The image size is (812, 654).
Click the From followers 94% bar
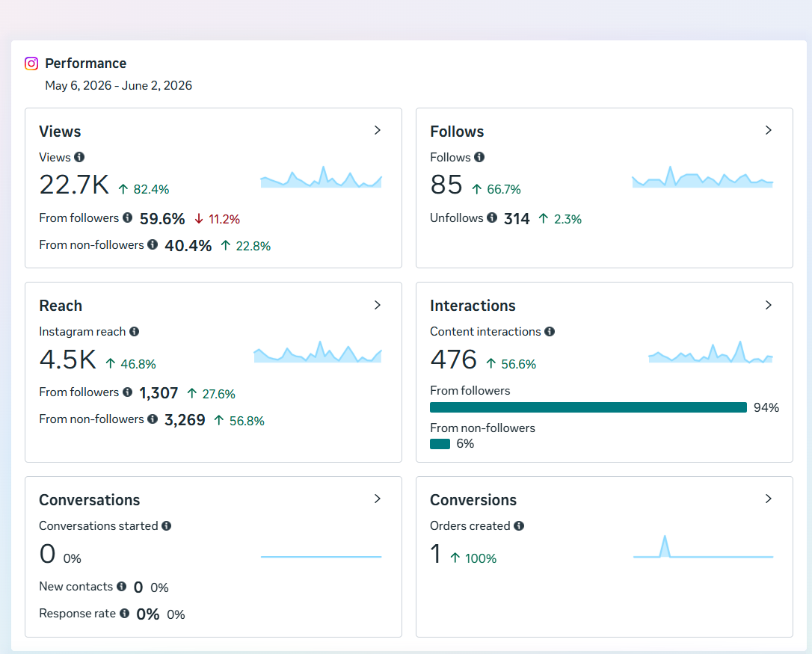click(x=588, y=407)
